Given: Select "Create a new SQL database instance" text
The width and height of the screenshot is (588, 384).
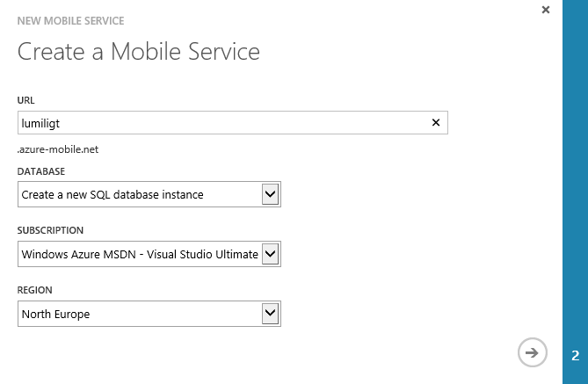Looking at the screenshot, I should coord(113,194).
